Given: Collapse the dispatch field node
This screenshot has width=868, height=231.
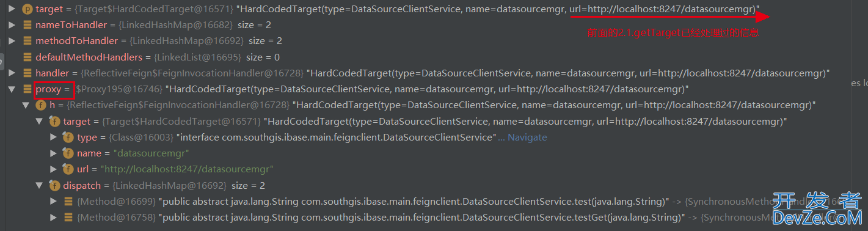Looking at the screenshot, I should coord(40,185).
